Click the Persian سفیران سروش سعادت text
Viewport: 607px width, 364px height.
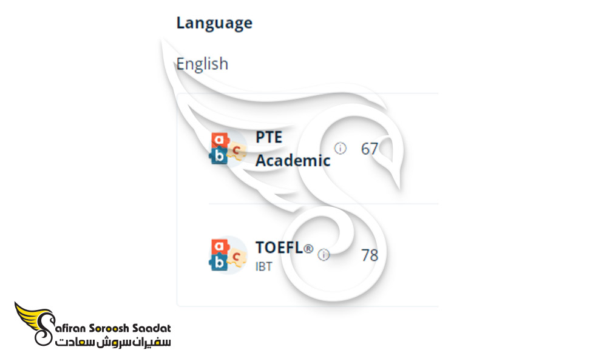[x=113, y=342]
